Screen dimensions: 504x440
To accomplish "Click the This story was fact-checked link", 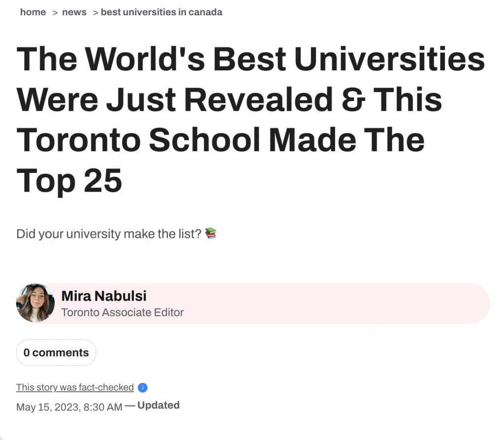I will [x=75, y=387].
